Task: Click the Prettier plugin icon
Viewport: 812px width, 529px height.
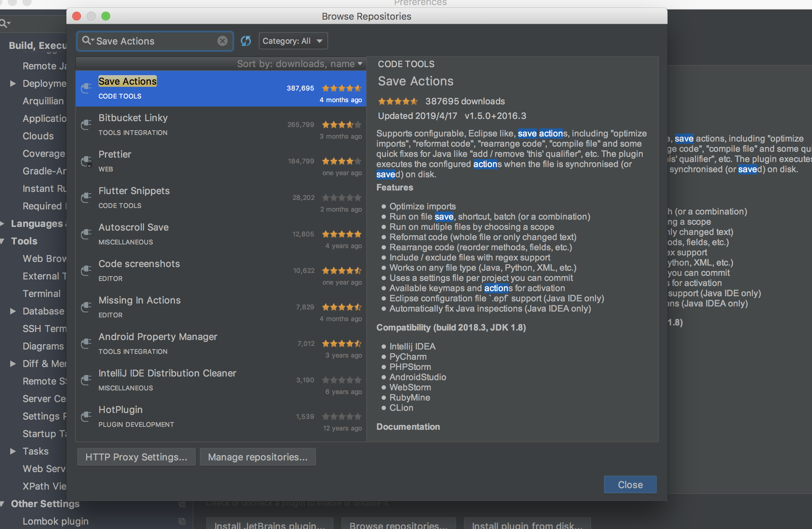Action: [x=86, y=161]
